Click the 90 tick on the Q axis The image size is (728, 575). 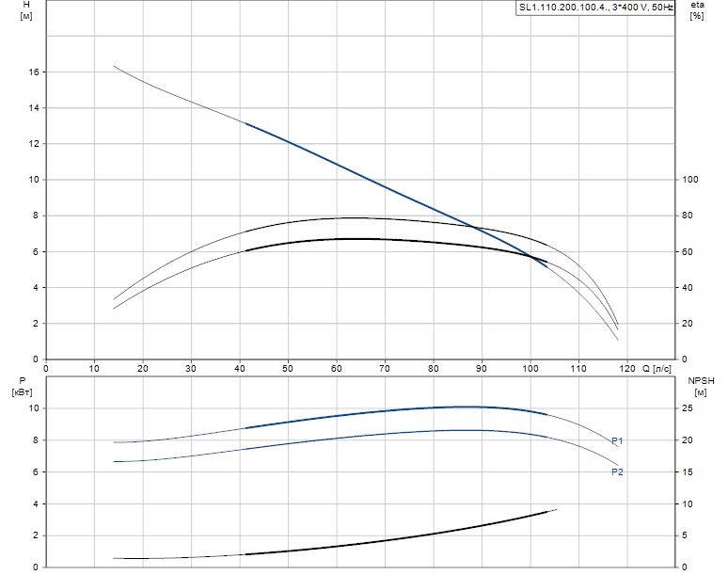tap(482, 368)
